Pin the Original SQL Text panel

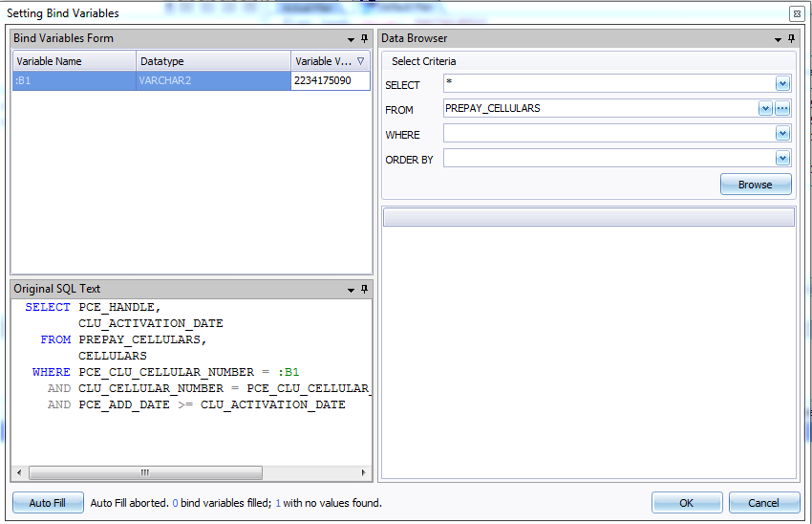click(365, 289)
